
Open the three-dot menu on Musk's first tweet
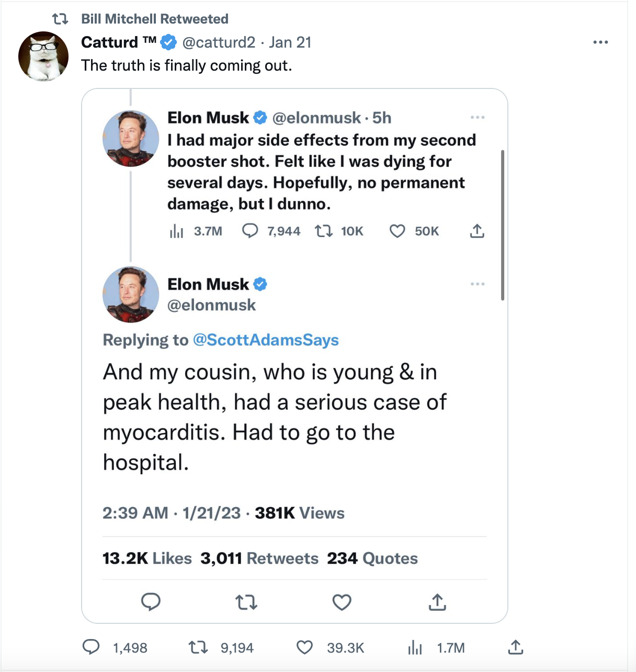pos(478,117)
